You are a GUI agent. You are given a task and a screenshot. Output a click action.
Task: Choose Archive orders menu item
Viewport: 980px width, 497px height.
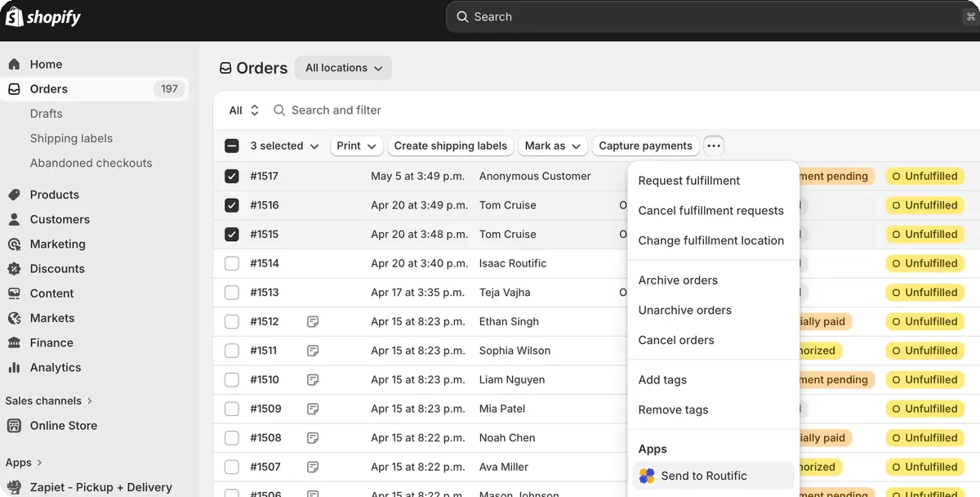point(678,280)
